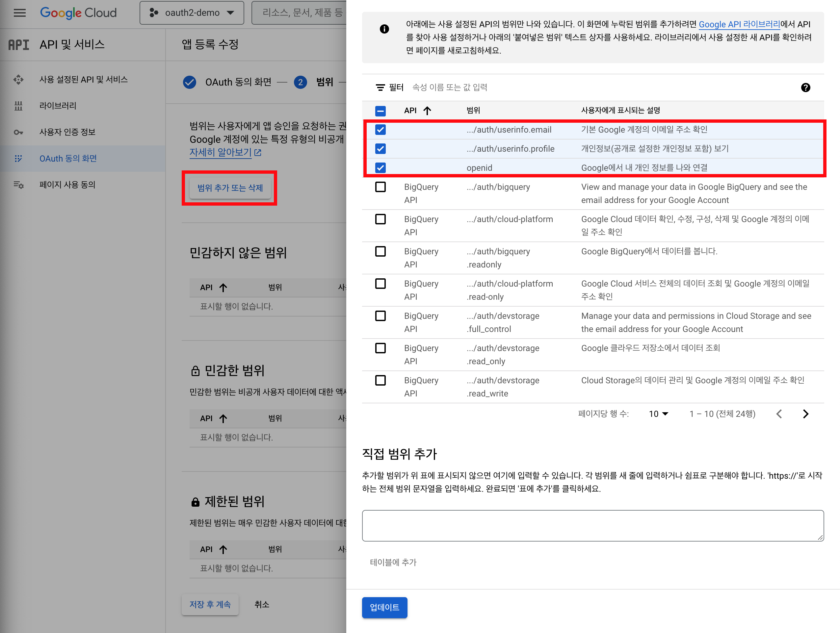The height and width of the screenshot is (633, 840).
Task: Open the 자세히 알아보기 link
Action: [x=220, y=152]
